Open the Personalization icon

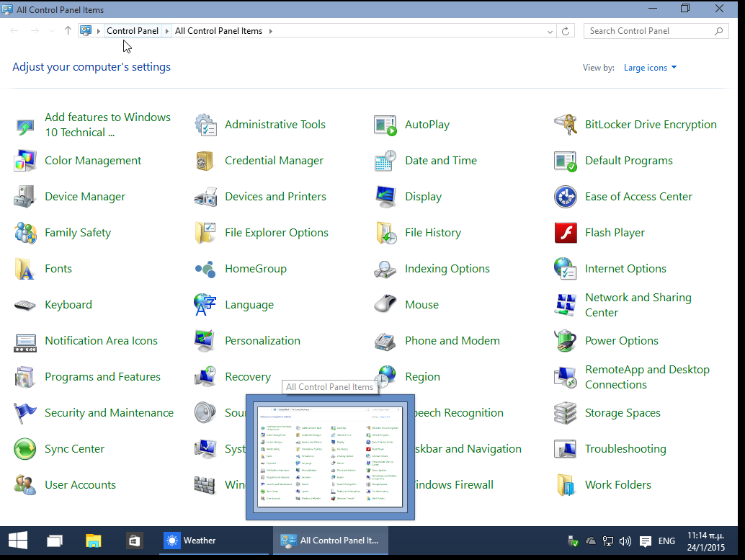pos(205,341)
